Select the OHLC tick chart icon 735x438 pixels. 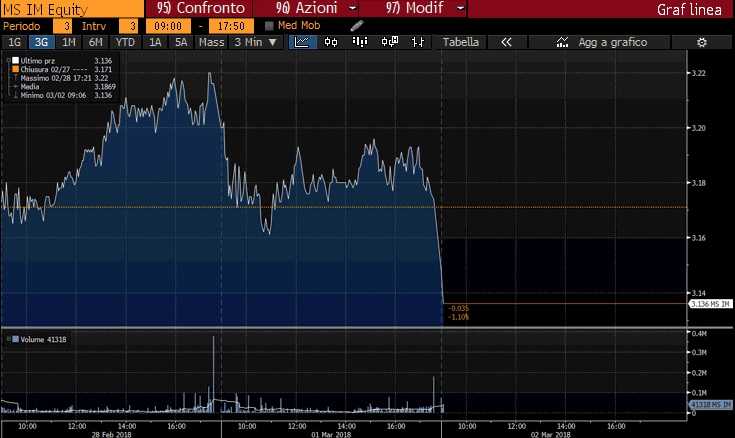click(x=418, y=42)
